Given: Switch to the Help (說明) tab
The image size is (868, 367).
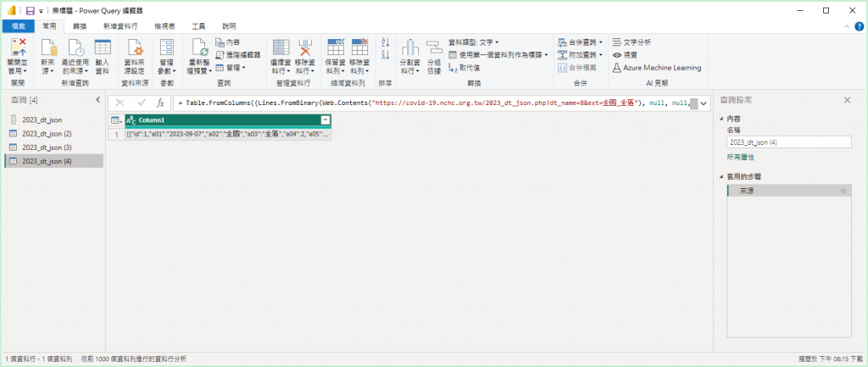Looking at the screenshot, I should 229,26.
